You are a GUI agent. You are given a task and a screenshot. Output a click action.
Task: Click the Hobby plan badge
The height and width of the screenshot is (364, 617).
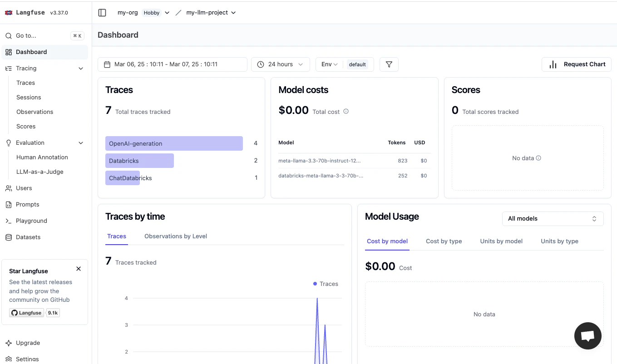[x=152, y=13]
